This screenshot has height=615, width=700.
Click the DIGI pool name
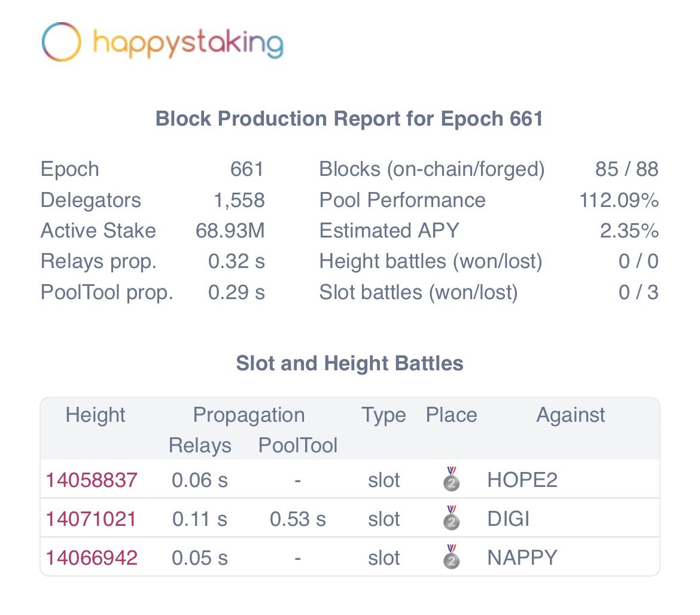click(x=509, y=519)
